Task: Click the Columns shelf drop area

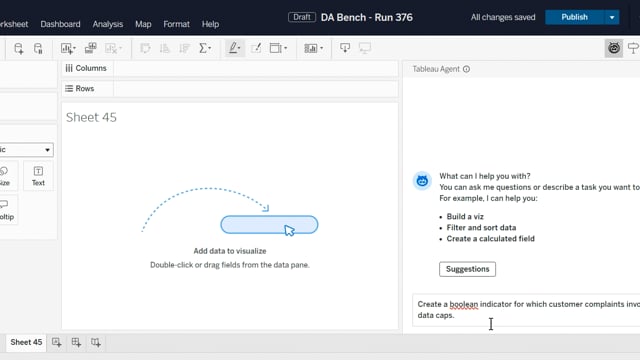Action: tap(256, 68)
